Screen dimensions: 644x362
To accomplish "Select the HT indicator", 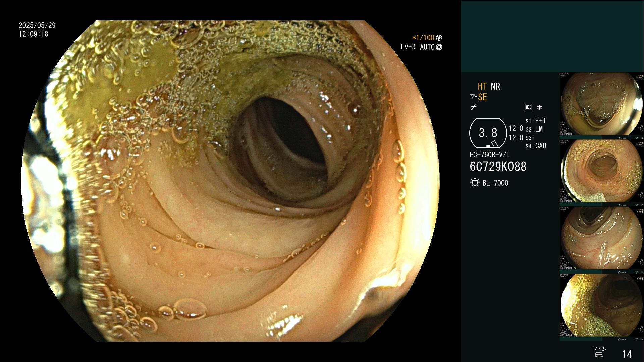I will (x=482, y=86).
